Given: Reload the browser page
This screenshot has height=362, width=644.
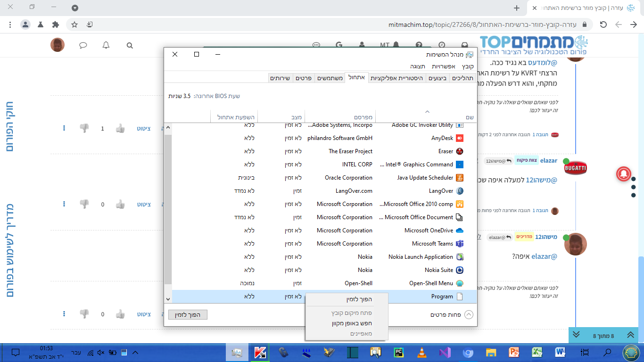Looking at the screenshot, I should 603,25.
